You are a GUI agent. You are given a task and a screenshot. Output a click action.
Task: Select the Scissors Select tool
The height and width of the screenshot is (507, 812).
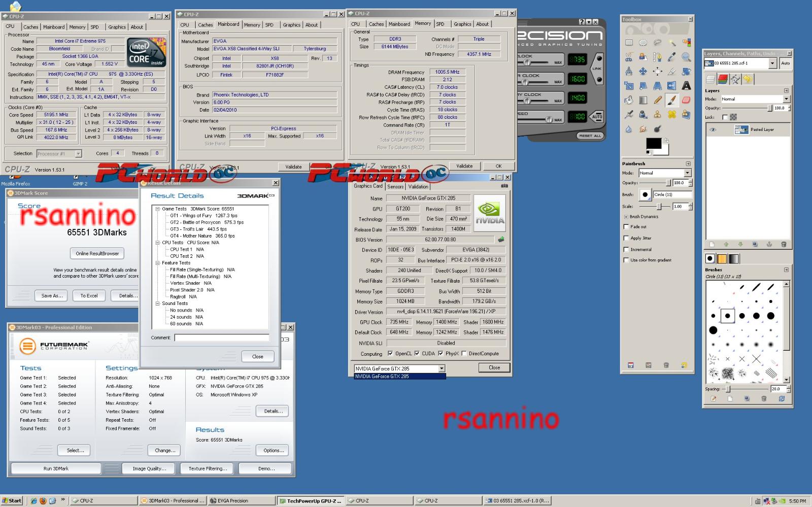coord(629,57)
